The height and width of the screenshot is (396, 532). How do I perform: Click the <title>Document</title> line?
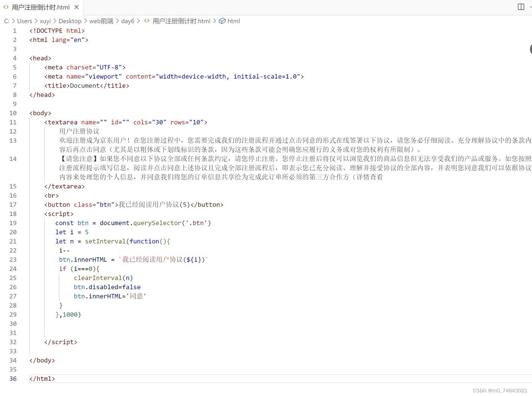(x=87, y=86)
